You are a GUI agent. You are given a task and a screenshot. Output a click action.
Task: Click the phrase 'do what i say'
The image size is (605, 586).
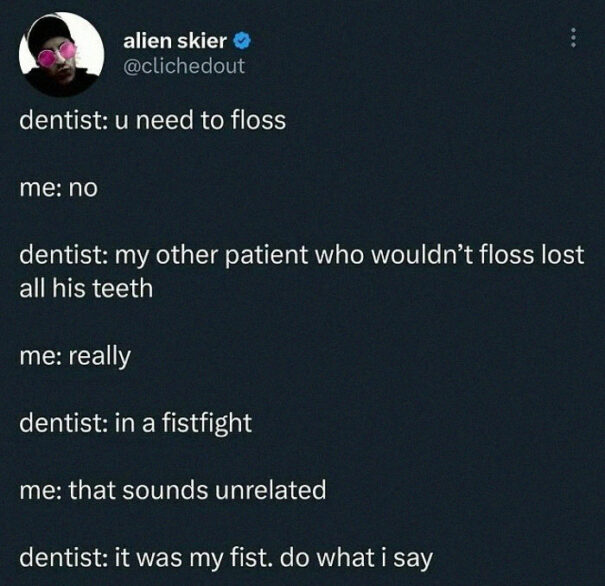pyautogui.click(x=356, y=558)
